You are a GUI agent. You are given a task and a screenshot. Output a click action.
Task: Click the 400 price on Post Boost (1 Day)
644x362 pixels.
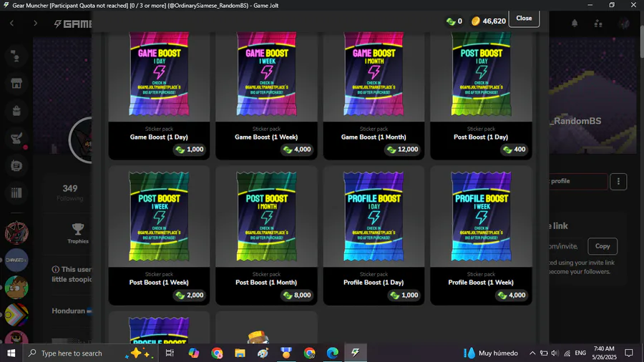[x=514, y=150]
